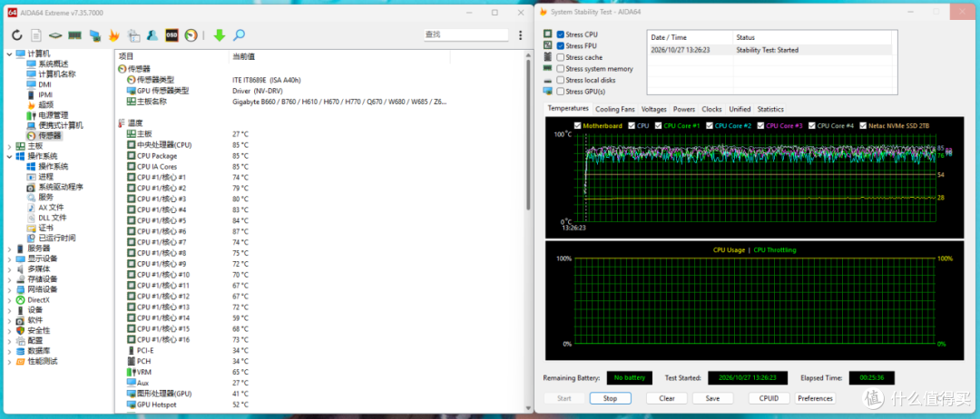Viewport: 980px width, 419px height.
Task: Expand the 存储设备 tree node
Action: (9, 279)
